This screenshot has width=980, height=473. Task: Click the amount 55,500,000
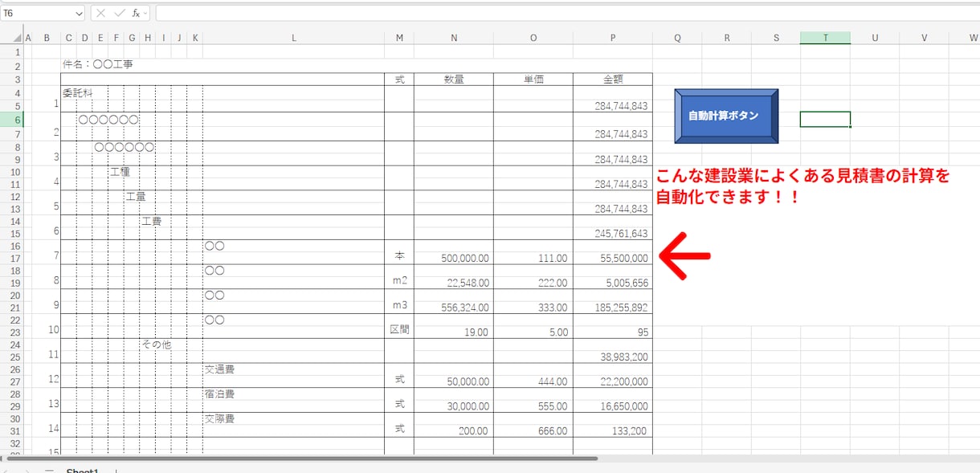coord(624,259)
